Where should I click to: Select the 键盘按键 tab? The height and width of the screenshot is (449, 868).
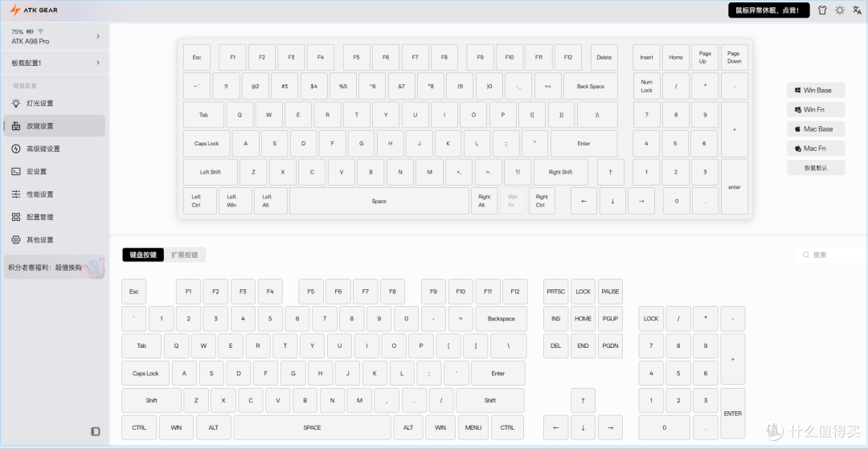click(143, 255)
